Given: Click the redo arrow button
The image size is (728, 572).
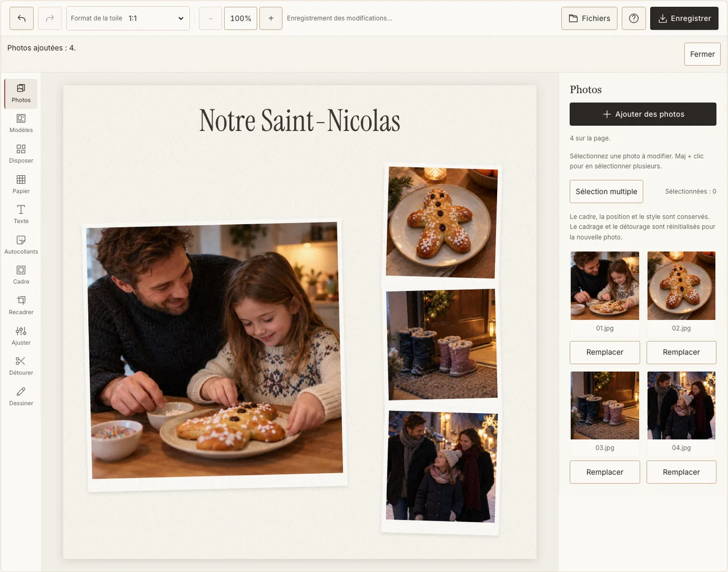Looking at the screenshot, I should 49,18.
